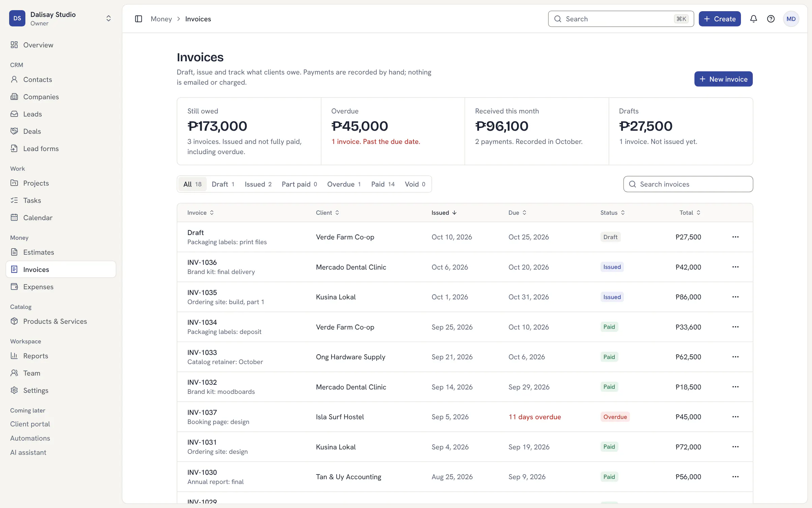
Task: Open the notifications bell
Action: click(753, 19)
